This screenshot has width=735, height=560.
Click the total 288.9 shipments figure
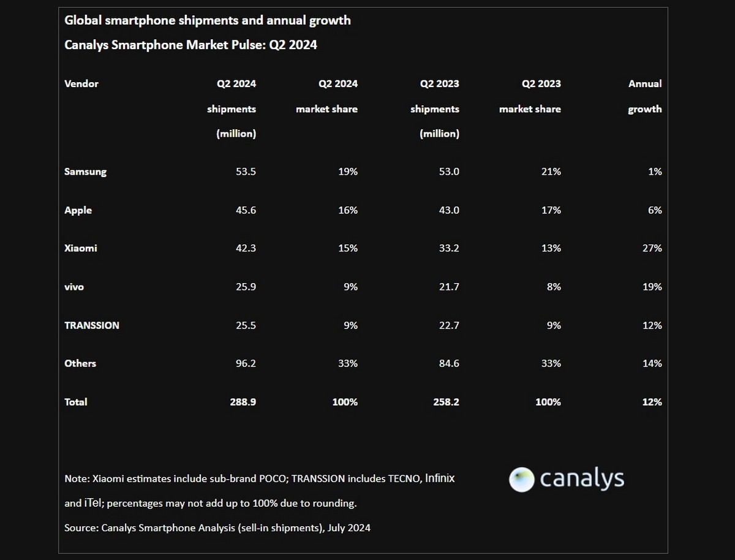[241, 402]
